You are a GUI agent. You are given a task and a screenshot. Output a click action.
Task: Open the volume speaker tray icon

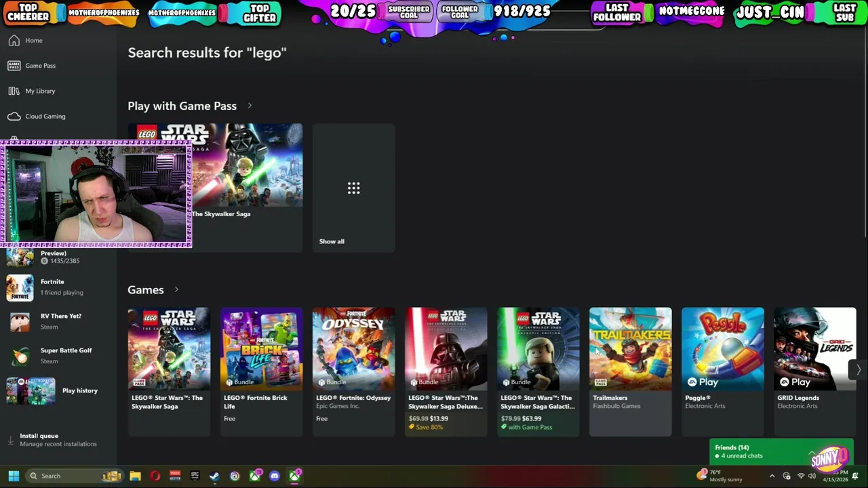812,476
